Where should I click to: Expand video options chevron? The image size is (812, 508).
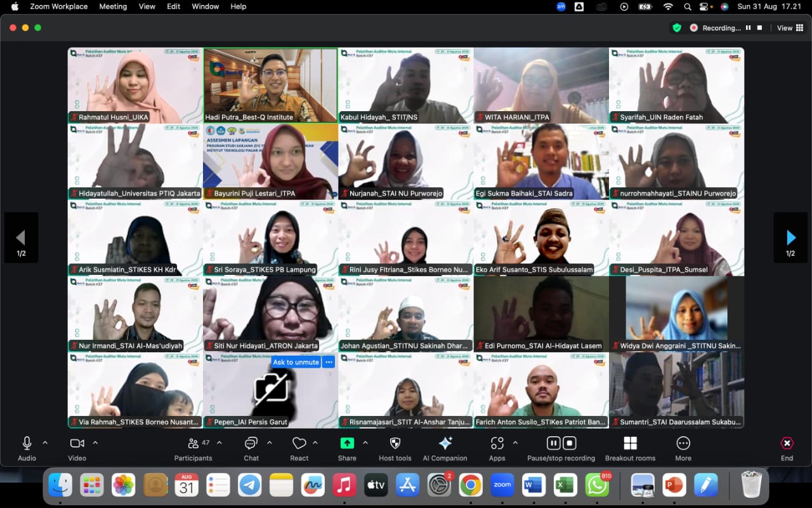95,443
